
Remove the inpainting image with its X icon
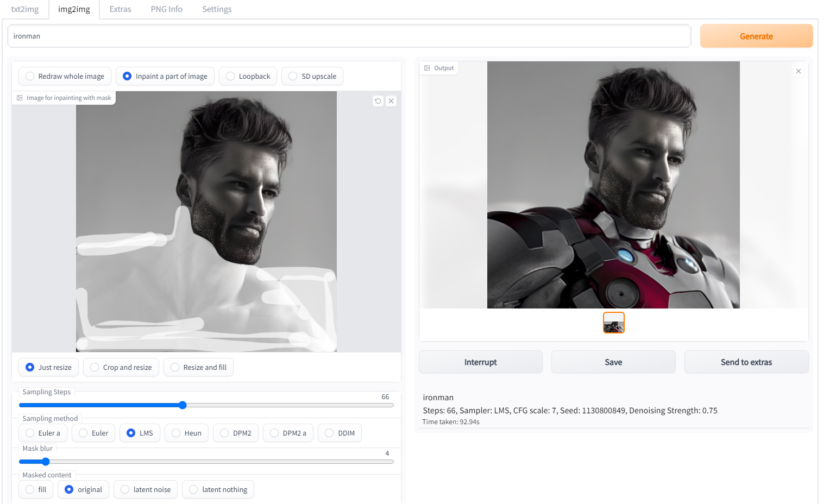(391, 101)
